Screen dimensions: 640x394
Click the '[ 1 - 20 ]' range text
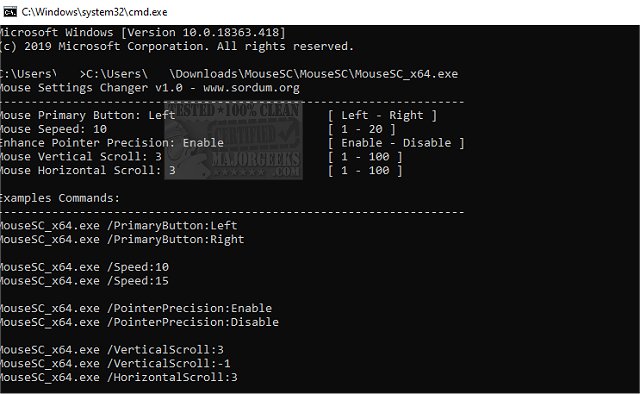pyautogui.click(x=362, y=129)
